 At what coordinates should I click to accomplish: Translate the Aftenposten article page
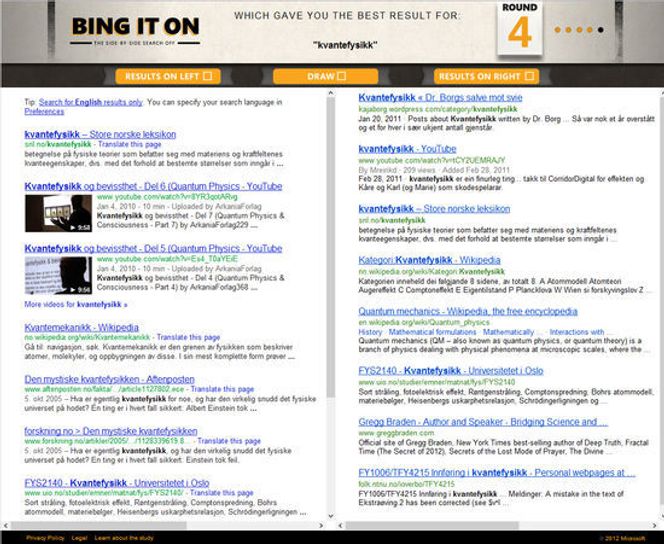tap(222, 389)
